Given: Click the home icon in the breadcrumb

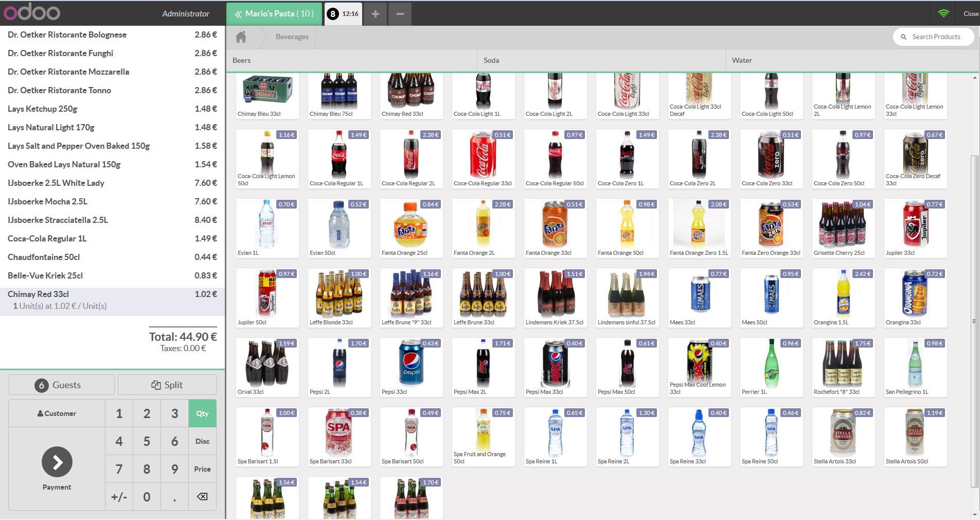Looking at the screenshot, I should click(x=241, y=37).
